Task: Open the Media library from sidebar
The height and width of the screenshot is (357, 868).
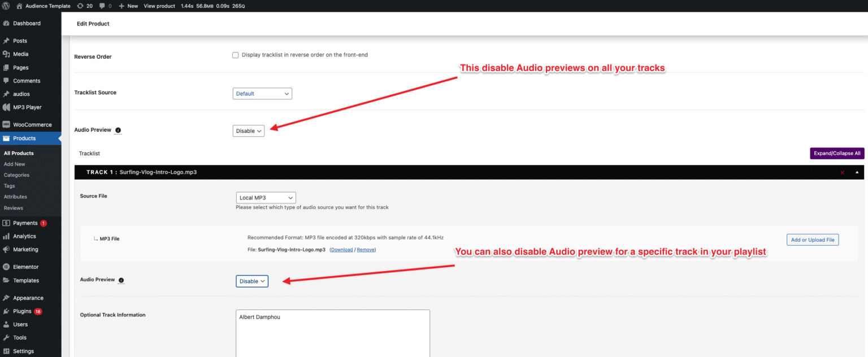Action: pyautogui.click(x=20, y=54)
